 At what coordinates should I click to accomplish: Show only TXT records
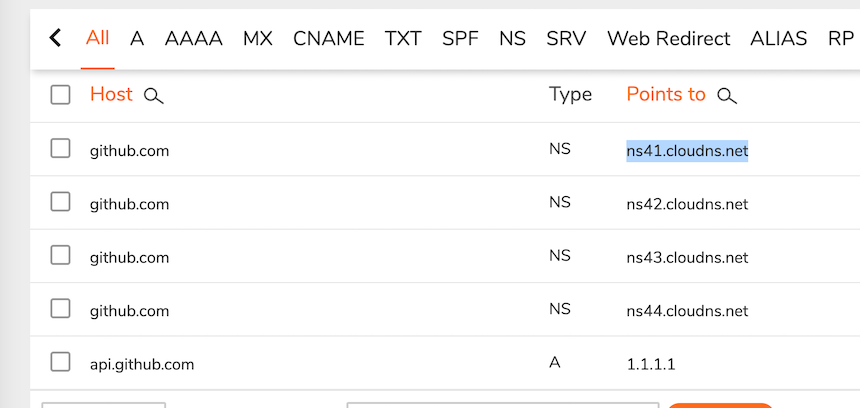403,39
